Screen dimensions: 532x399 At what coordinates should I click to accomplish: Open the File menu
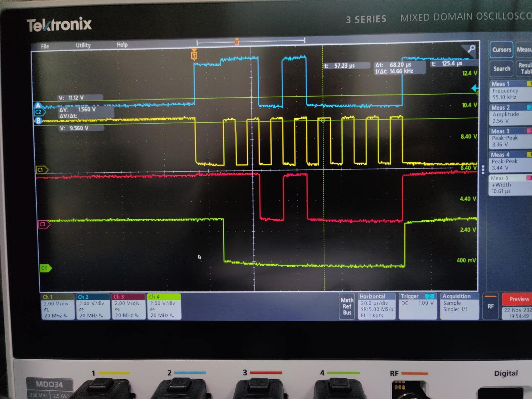(45, 46)
